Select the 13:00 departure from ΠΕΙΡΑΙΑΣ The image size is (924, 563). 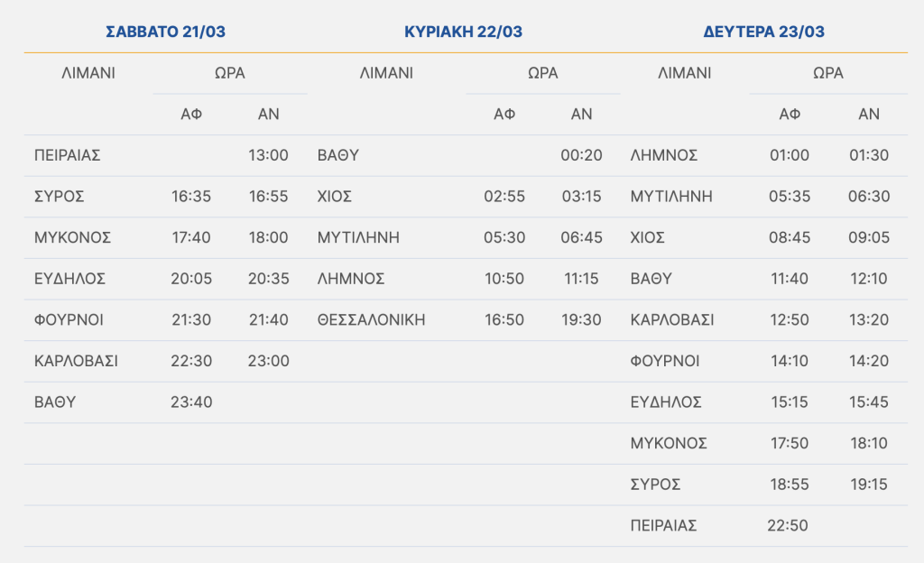pyautogui.click(x=268, y=155)
